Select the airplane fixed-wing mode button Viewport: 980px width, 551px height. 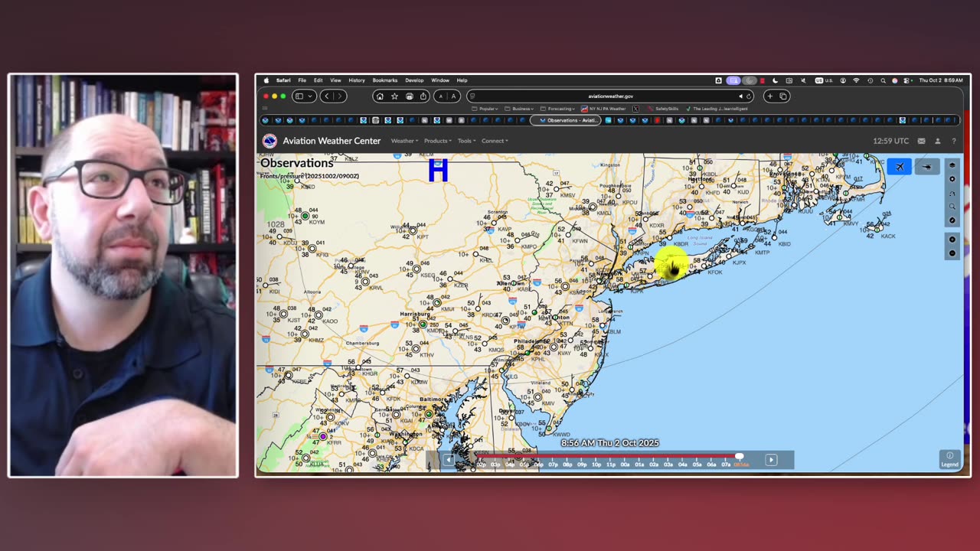[900, 167]
